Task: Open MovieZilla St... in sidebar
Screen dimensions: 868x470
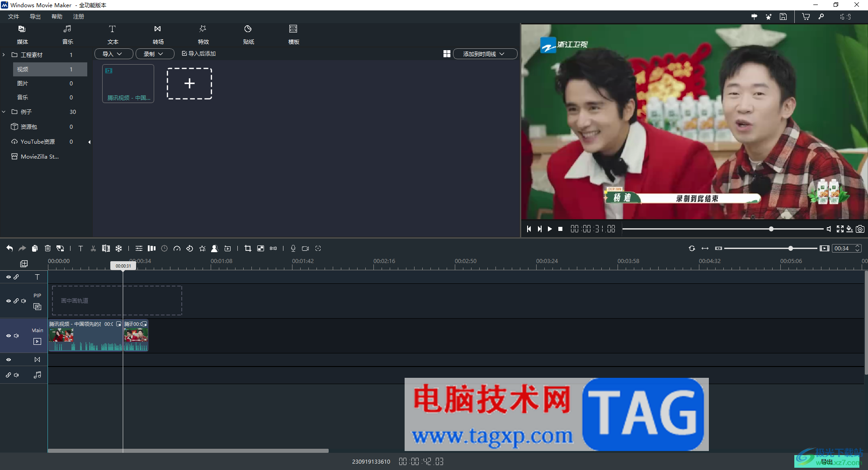Action: coord(35,156)
